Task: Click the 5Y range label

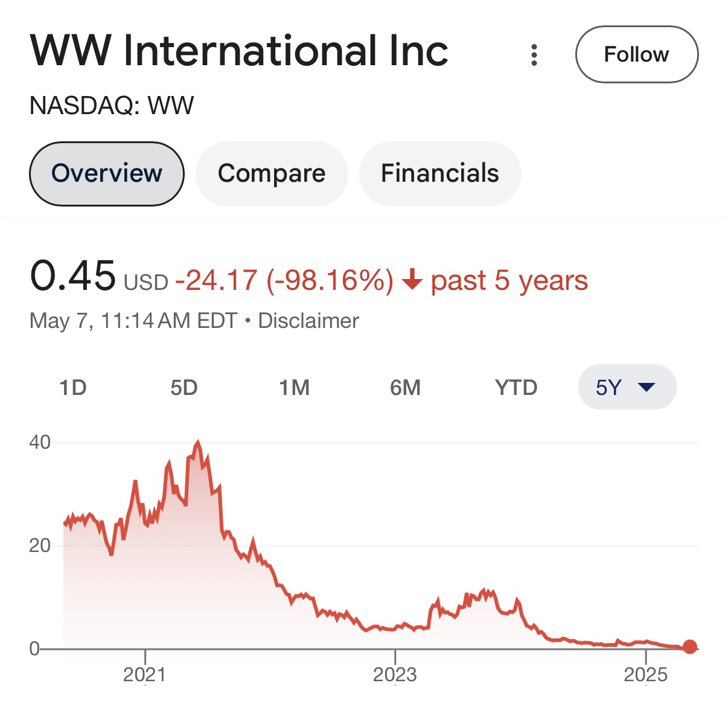Action: coord(608,387)
